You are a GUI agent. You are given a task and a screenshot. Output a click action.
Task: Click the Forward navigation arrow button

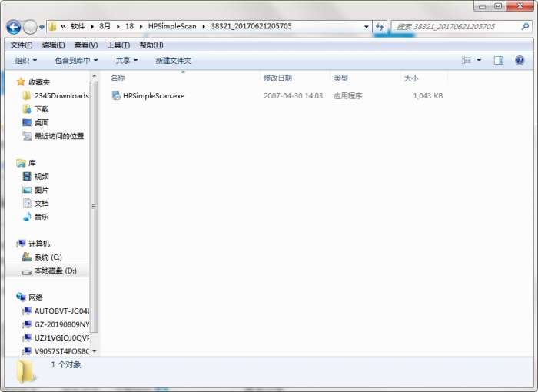(x=30, y=27)
